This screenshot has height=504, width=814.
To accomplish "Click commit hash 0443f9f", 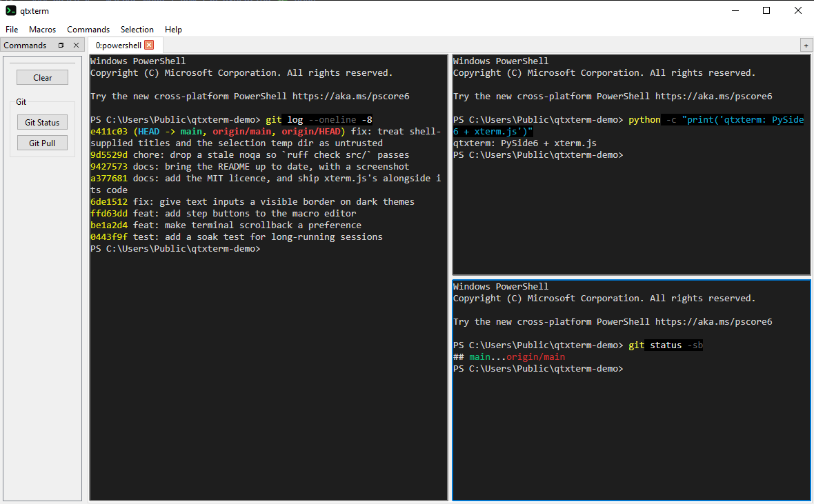I will coord(109,236).
